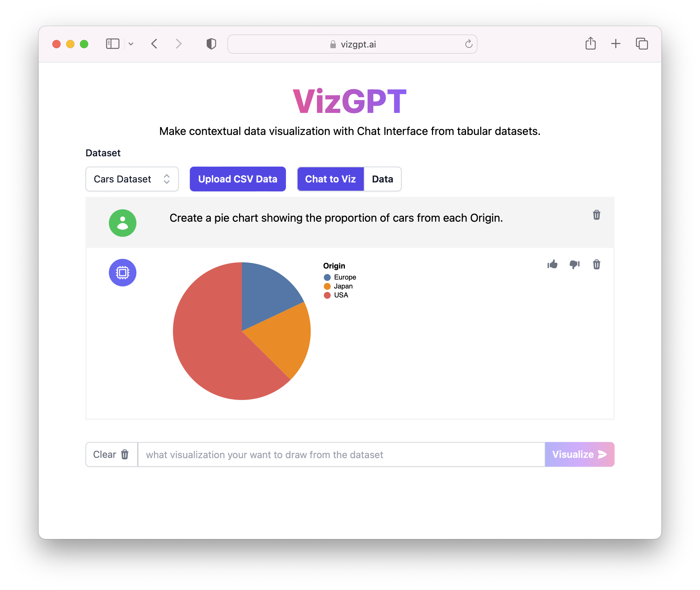The width and height of the screenshot is (700, 590).
Task: Click the browser back navigation arrow
Action: pos(154,44)
